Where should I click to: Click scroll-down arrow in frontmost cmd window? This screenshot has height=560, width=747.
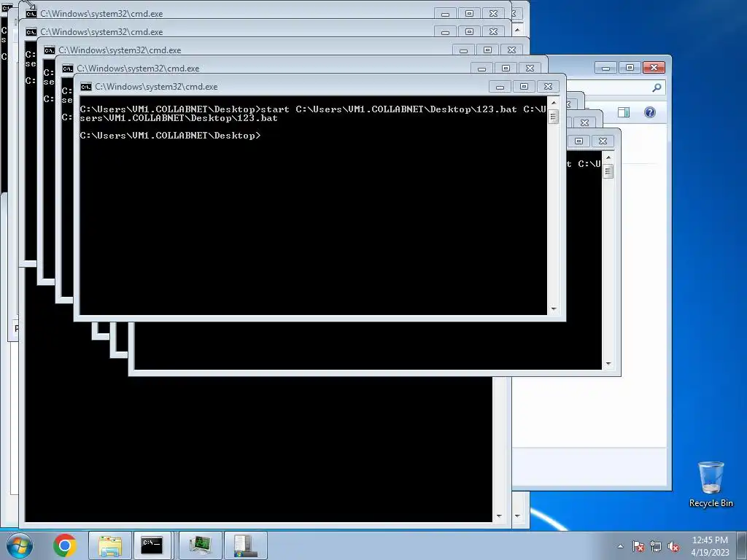pyautogui.click(x=553, y=309)
